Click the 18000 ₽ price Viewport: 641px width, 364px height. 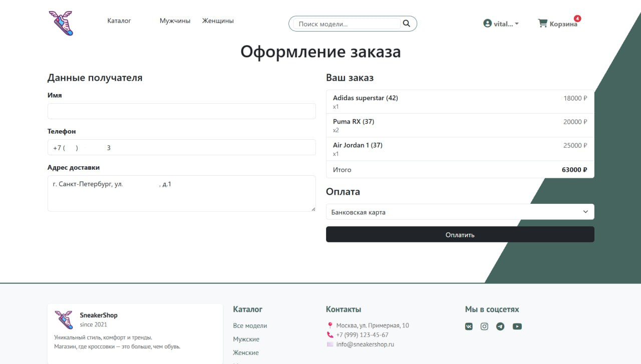point(575,98)
